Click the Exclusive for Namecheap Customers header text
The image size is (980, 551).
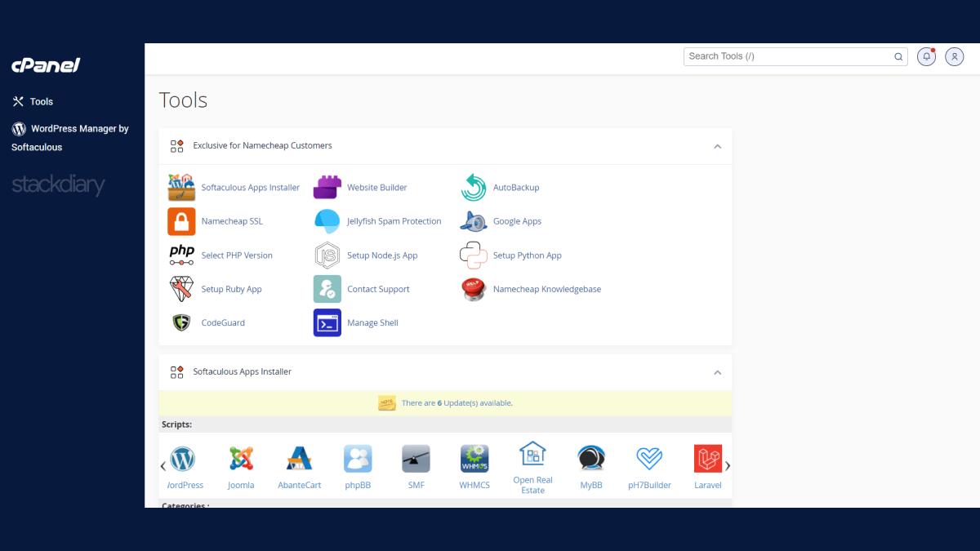263,145
